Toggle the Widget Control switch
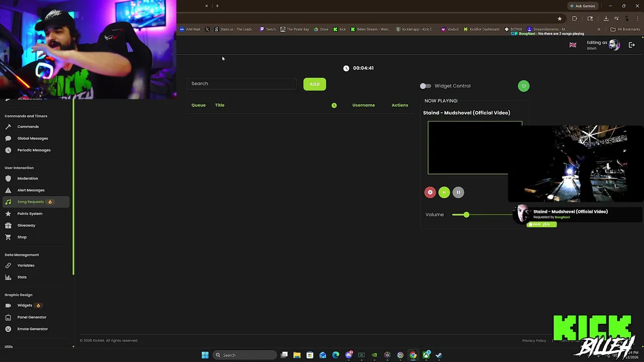Viewport: 644px width, 362px height. (425, 86)
